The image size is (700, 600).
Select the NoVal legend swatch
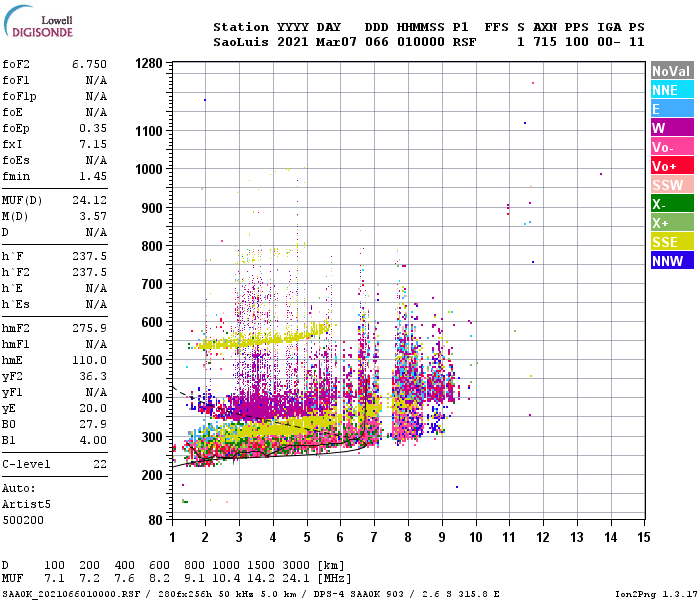(672, 71)
